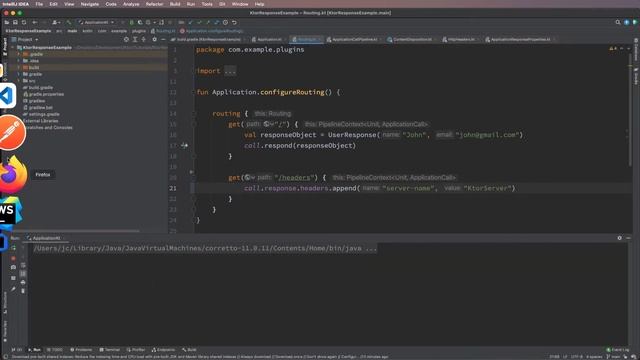Click Collapse All icon in Project panel
The width and height of the screenshot is (640, 360).
click(x=144, y=39)
